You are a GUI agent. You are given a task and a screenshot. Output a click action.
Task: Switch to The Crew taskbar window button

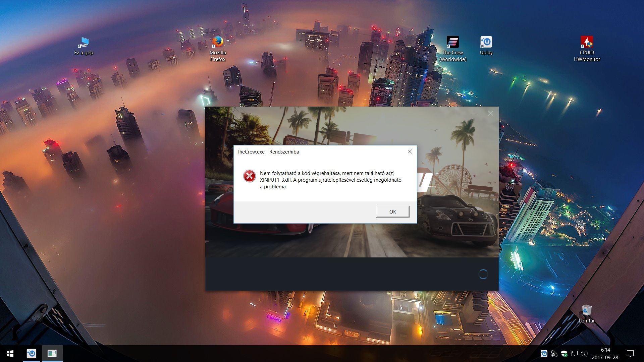coord(52,354)
